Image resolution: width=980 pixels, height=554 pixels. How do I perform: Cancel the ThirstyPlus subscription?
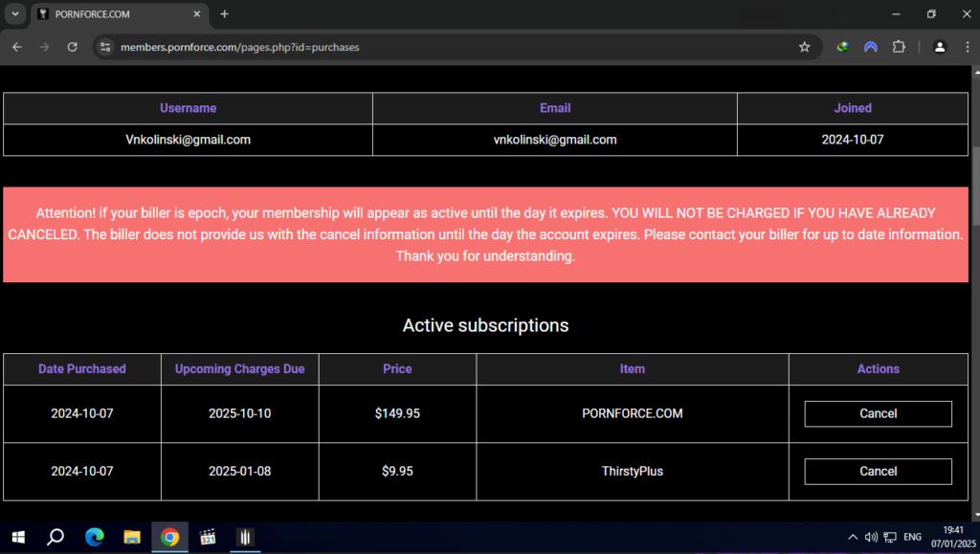click(878, 471)
